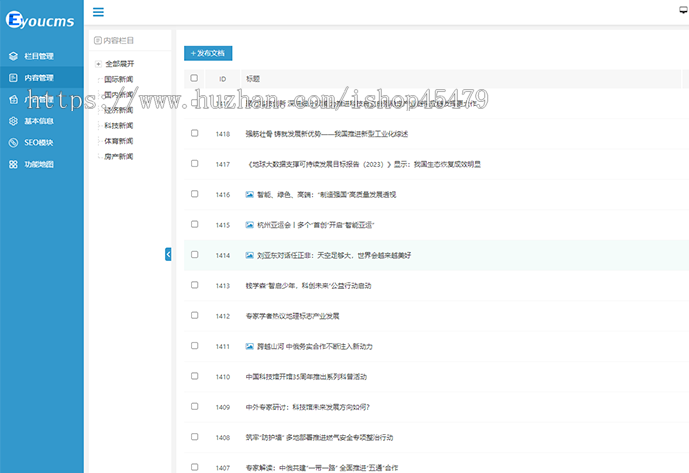Check the box for article 1408
Image resolution: width=689 pixels, height=473 pixels.
coord(195,437)
